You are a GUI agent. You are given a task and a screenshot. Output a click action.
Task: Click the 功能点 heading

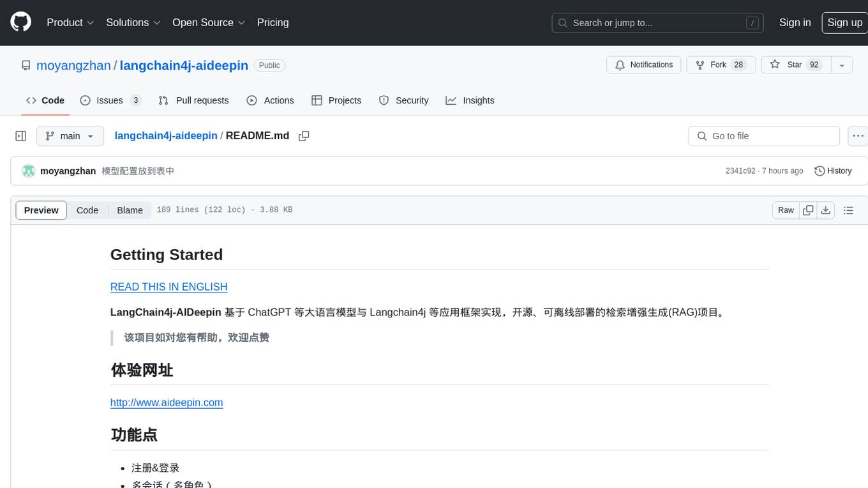(134, 435)
